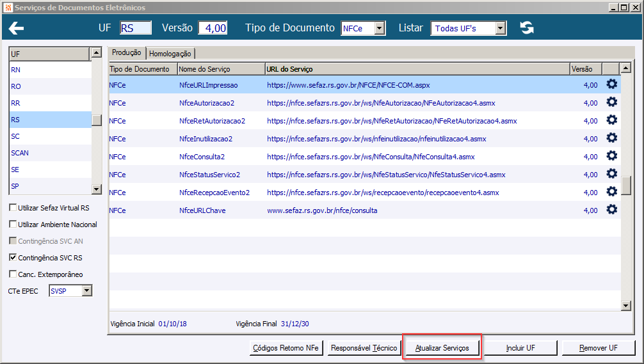Screen dimensions: 644x364
Task: Select RR in the UF list
Action: pos(50,103)
